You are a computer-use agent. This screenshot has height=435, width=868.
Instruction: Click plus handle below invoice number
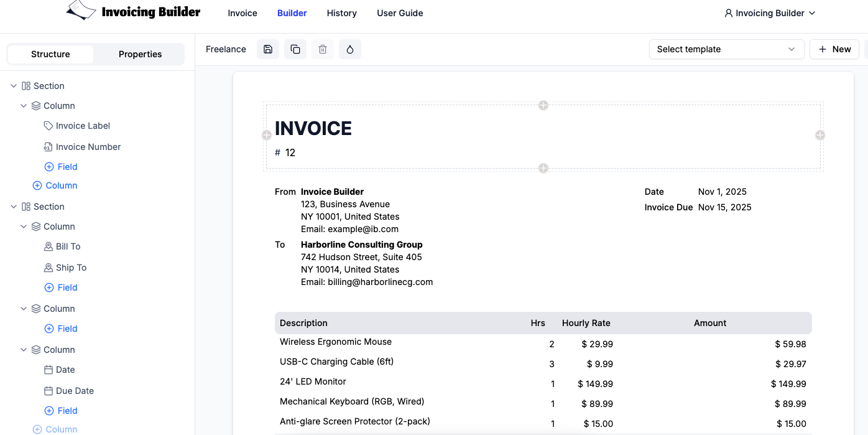pyautogui.click(x=543, y=168)
